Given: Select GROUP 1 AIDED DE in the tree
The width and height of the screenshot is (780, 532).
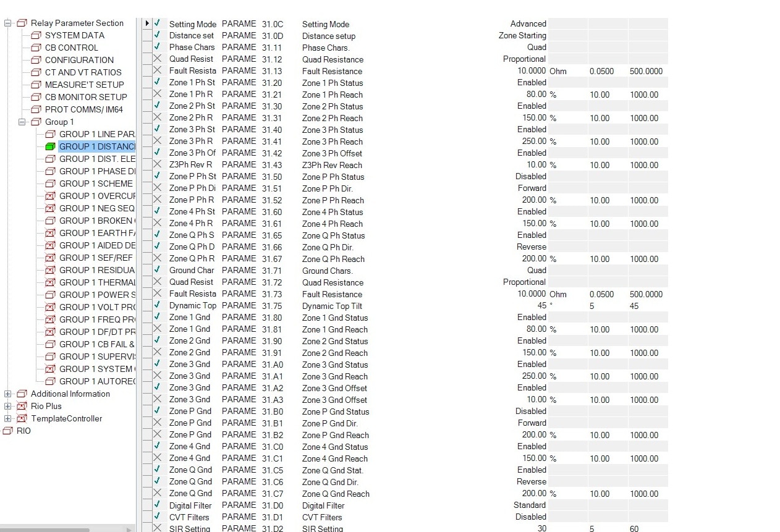Looking at the screenshot, I should coord(97,245).
